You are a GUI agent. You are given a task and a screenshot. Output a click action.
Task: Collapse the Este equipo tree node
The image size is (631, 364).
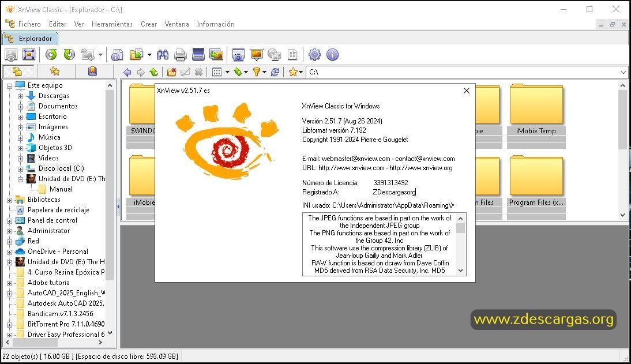[x=10, y=86]
